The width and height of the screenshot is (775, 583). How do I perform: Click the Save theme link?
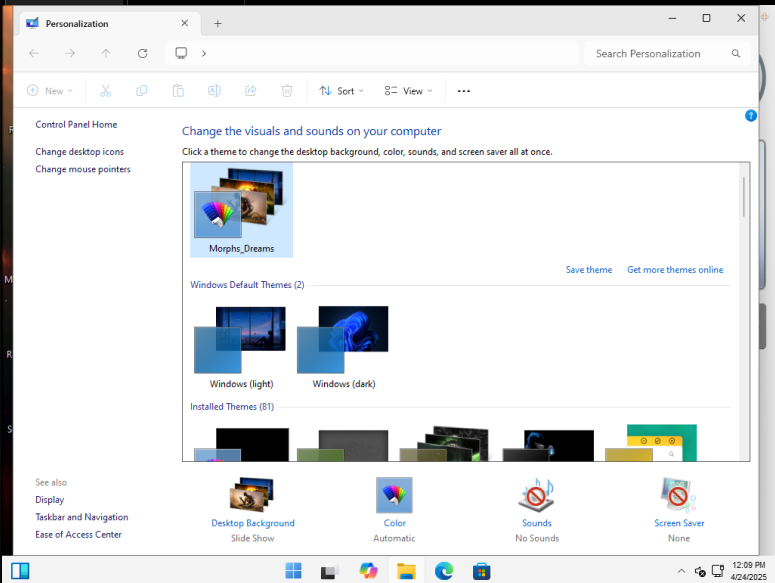point(588,270)
